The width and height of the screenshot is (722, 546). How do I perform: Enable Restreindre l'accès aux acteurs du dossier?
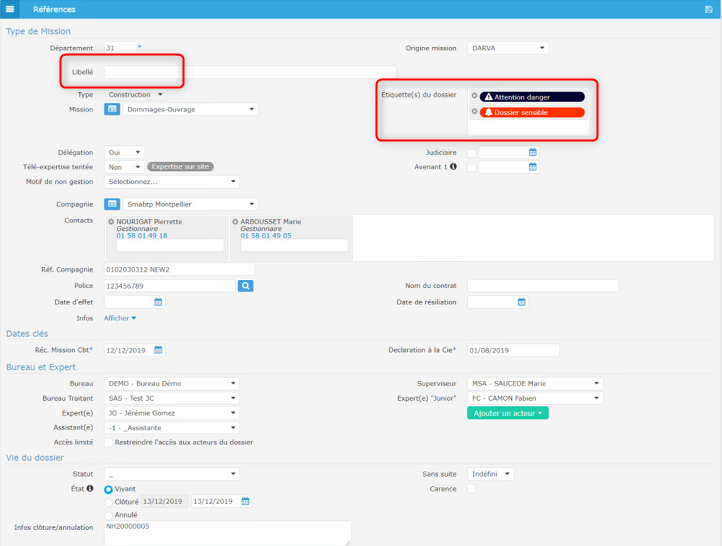109,442
